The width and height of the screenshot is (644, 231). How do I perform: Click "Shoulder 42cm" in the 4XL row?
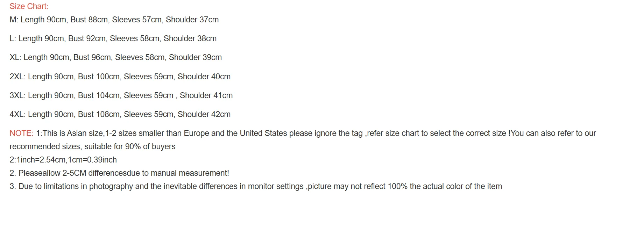coord(204,114)
